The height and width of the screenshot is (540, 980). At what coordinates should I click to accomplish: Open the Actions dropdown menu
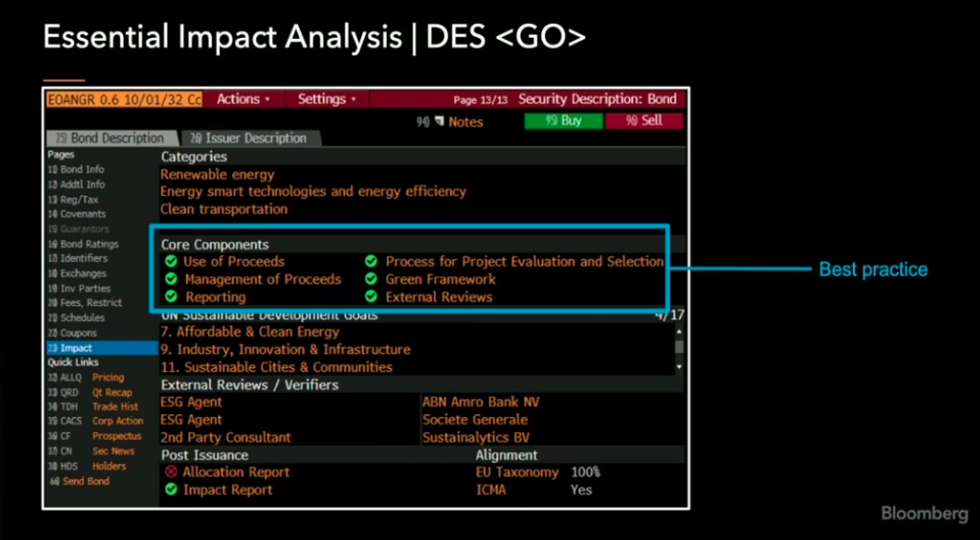tap(243, 99)
